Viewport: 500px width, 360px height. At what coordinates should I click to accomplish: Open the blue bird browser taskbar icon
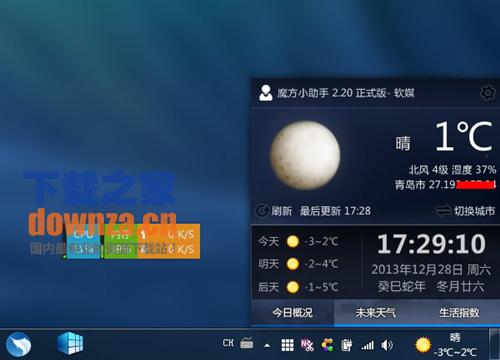point(19,344)
